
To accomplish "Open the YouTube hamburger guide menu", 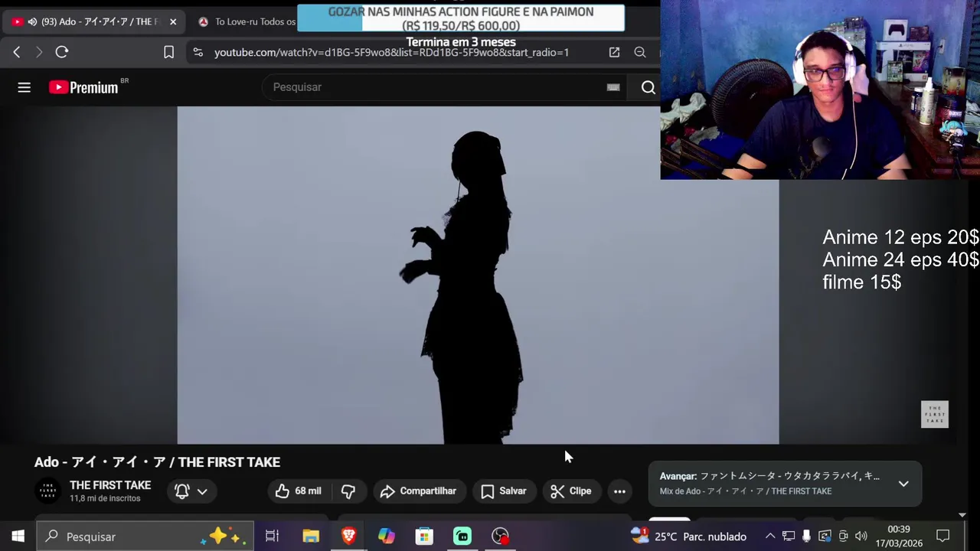I will click(x=24, y=87).
